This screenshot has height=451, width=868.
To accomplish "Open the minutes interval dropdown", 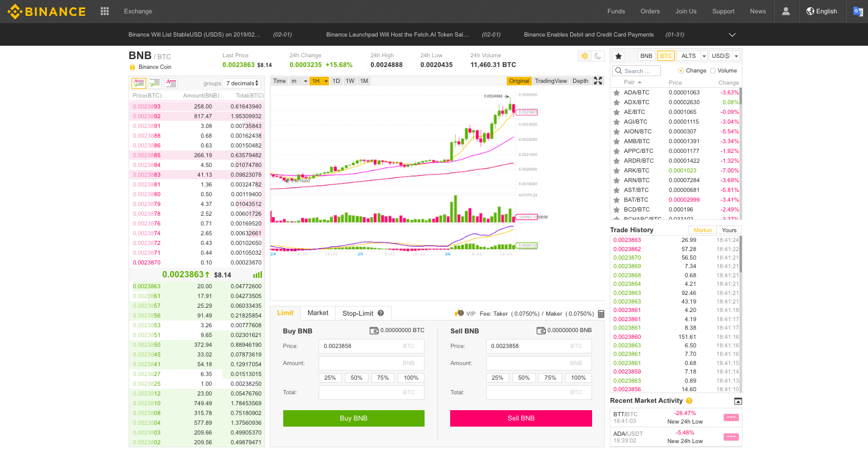I will (298, 81).
